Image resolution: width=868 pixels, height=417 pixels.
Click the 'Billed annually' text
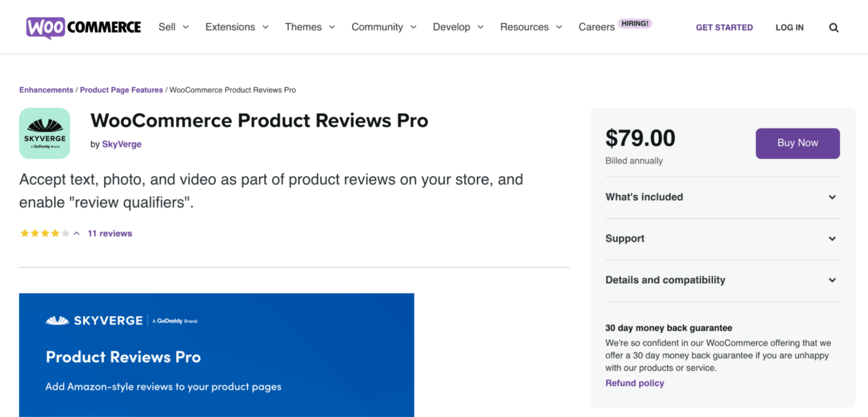pyautogui.click(x=634, y=161)
